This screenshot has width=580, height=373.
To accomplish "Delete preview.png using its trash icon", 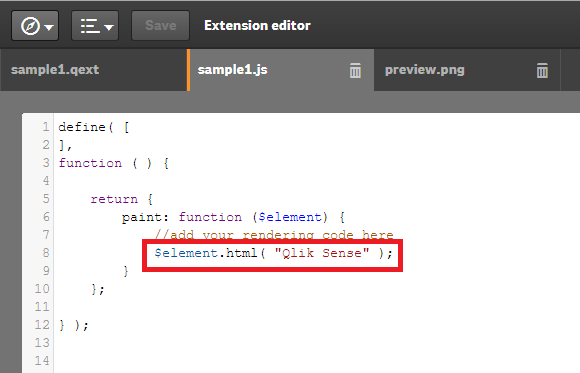I will click(x=542, y=70).
